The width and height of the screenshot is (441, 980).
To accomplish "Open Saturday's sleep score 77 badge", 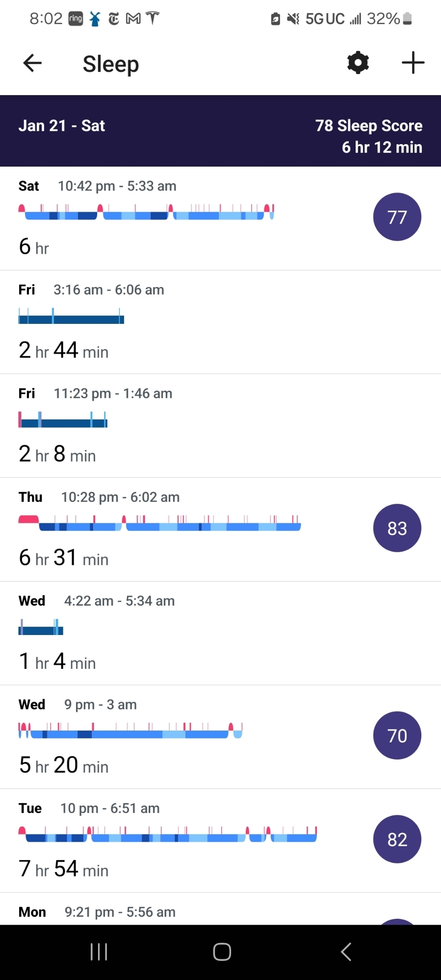I will click(x=397, y=217).
